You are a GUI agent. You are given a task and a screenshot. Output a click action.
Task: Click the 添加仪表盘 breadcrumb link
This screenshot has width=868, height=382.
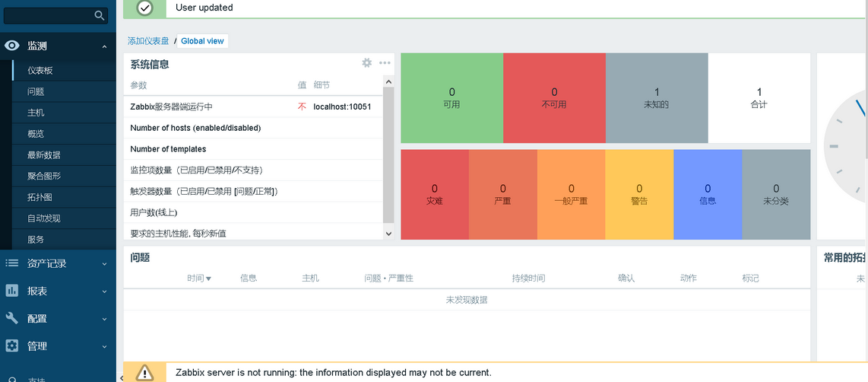(148, 41)
